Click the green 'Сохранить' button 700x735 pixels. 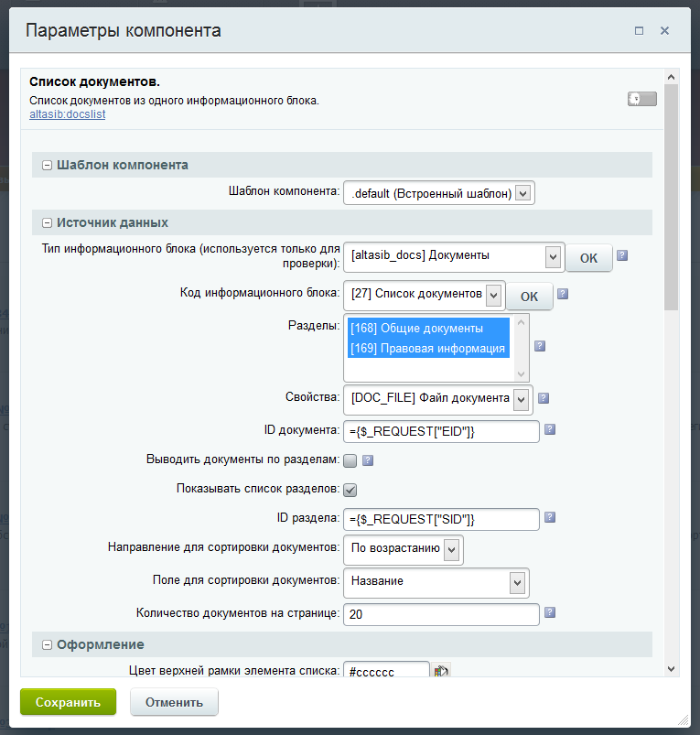coord(68,703)
